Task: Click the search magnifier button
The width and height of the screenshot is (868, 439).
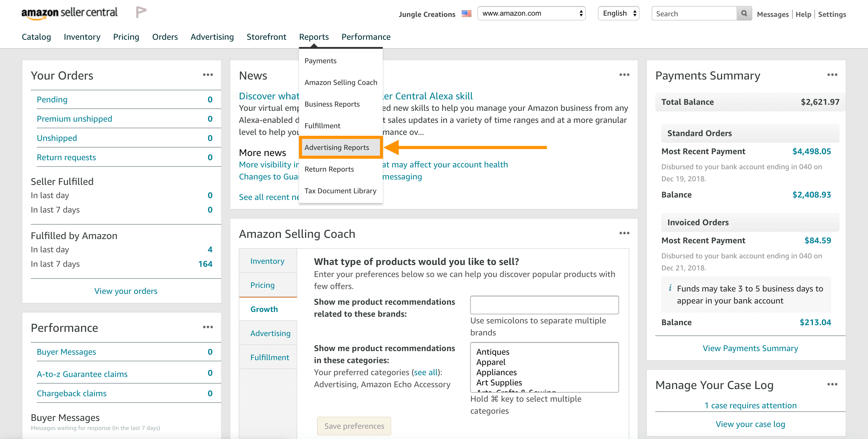Action: [x=744, y=14]
